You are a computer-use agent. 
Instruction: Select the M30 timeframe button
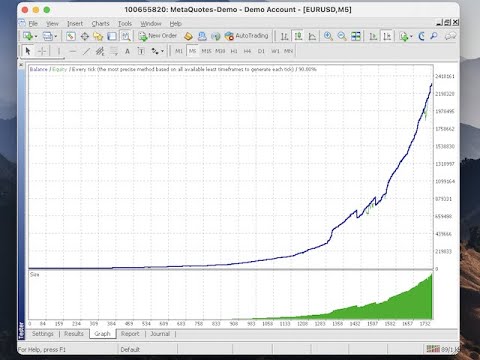220,51
